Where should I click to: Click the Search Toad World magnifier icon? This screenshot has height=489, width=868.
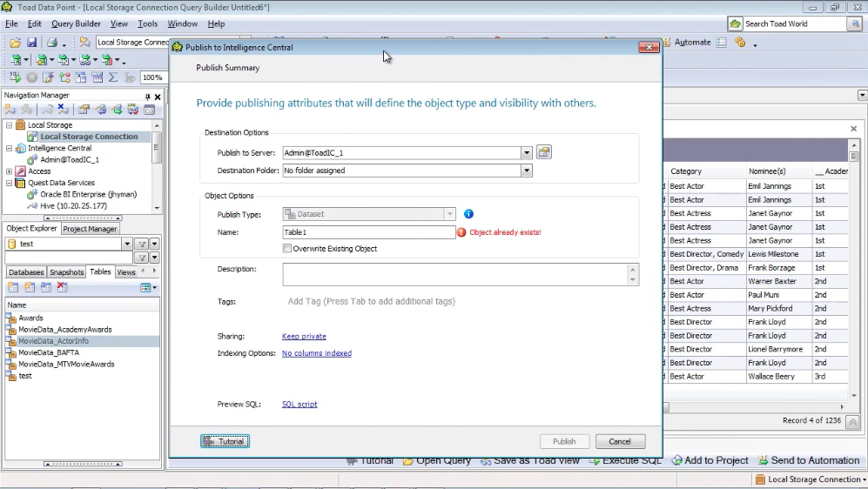[855, 23]
